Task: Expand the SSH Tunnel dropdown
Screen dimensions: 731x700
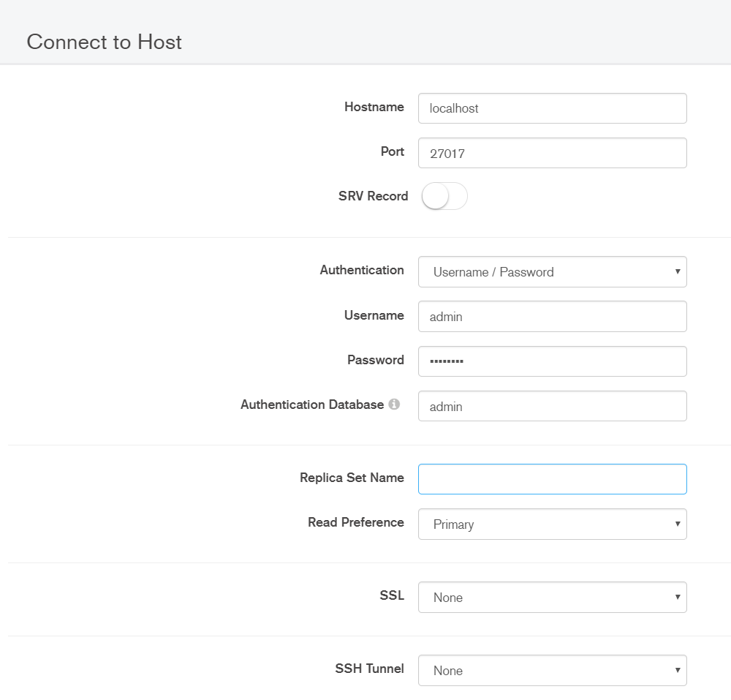Action: pyautogui.click(x=552, y=671)
